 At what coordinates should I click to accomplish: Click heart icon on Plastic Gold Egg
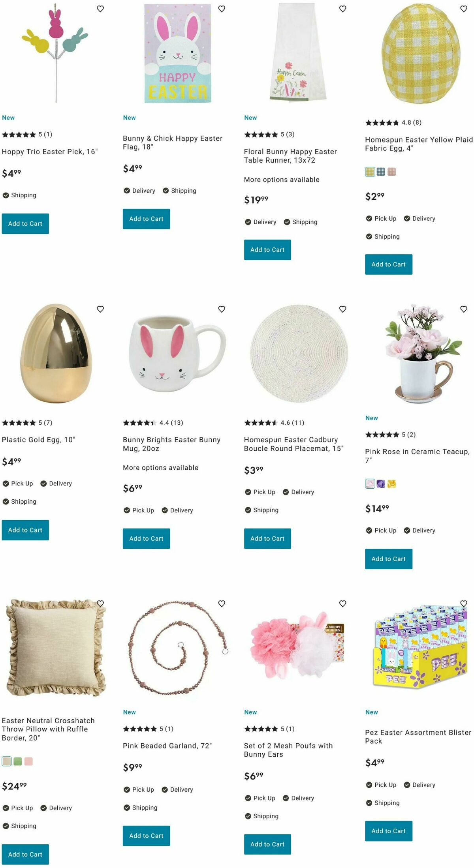(x=100, y=309)
